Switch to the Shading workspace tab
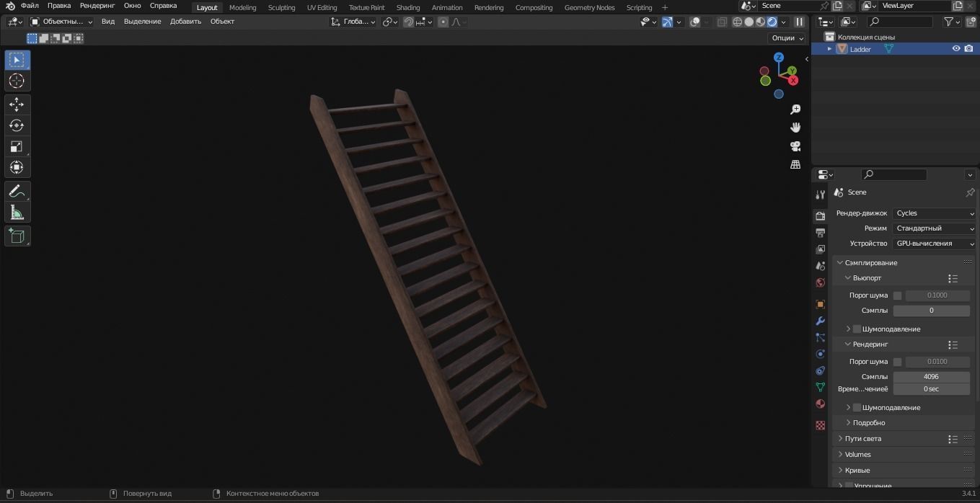Viewport: 980px width, 503px height. [407, 7]
